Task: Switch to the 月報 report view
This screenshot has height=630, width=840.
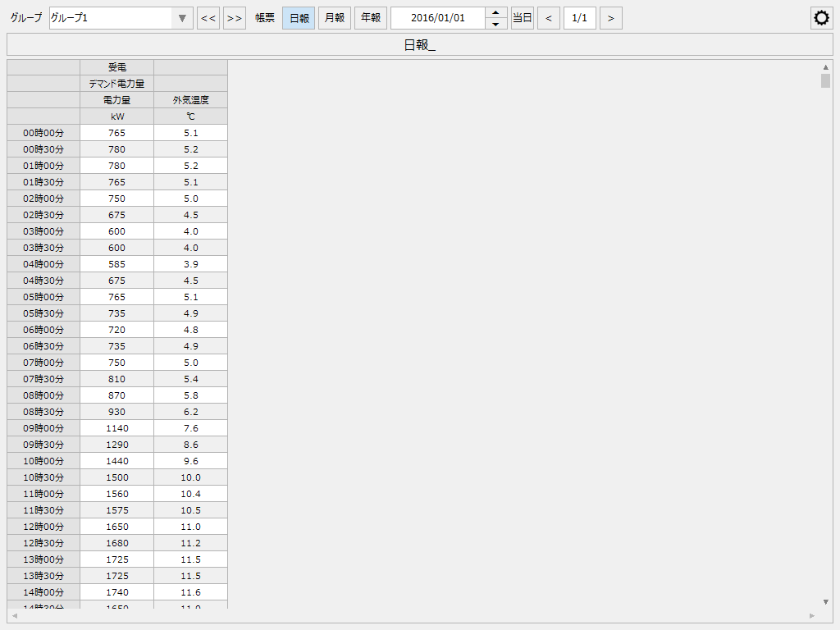Action: [333, 17]
